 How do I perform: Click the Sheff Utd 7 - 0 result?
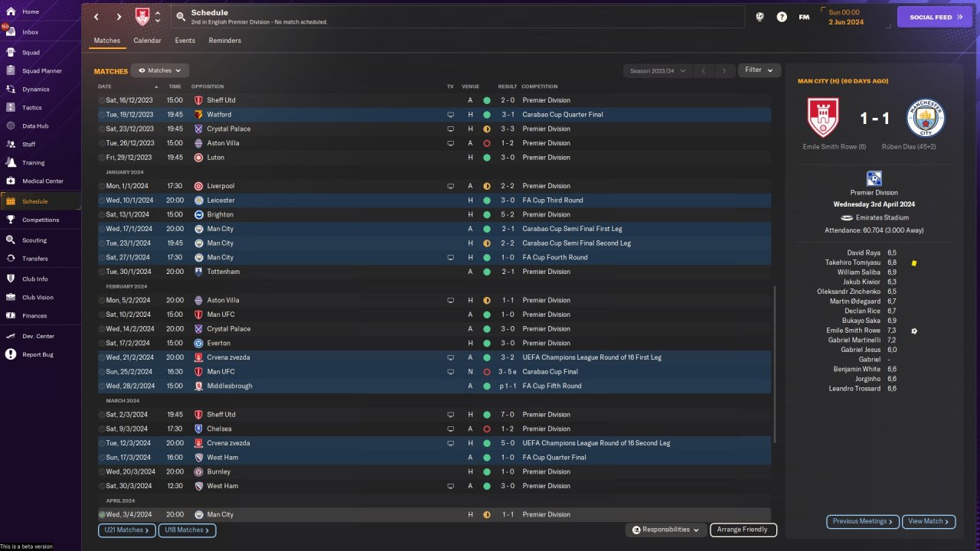[x=508, y=415]
